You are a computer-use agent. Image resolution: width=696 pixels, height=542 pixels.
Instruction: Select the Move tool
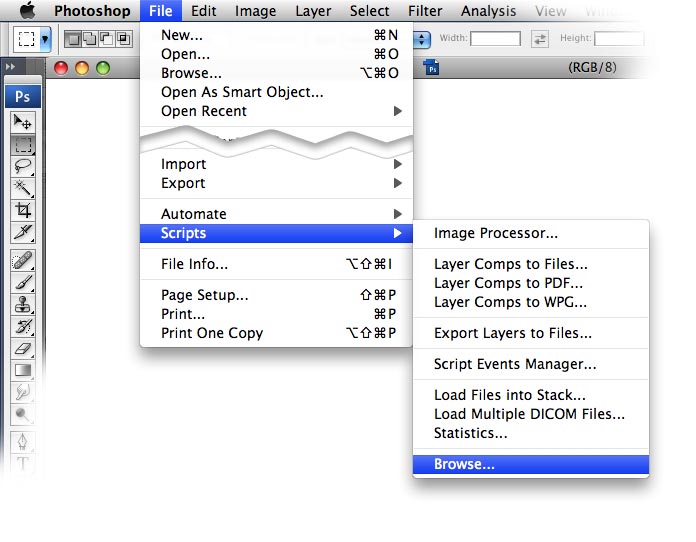(x=23, y=122)
